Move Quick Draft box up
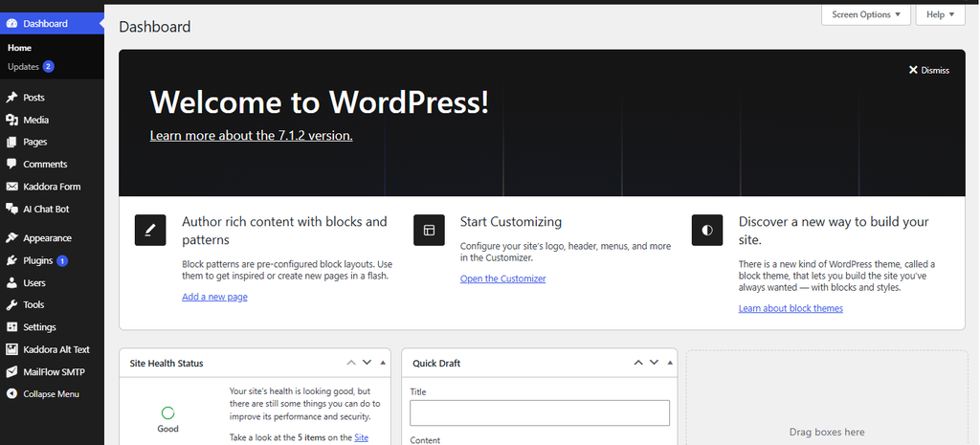The width and height of the screenshot is (980, 445). click(638, 363)
